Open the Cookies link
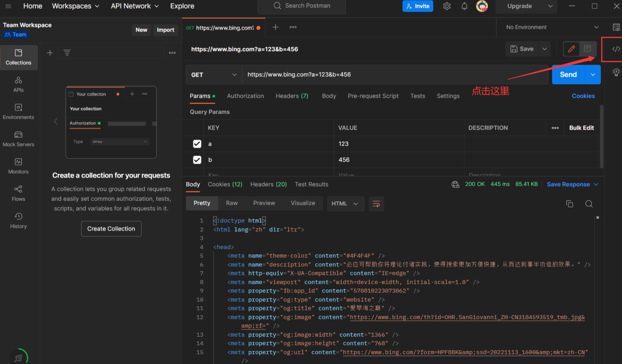This screenshot has height=364, width=622. (583, 96)
